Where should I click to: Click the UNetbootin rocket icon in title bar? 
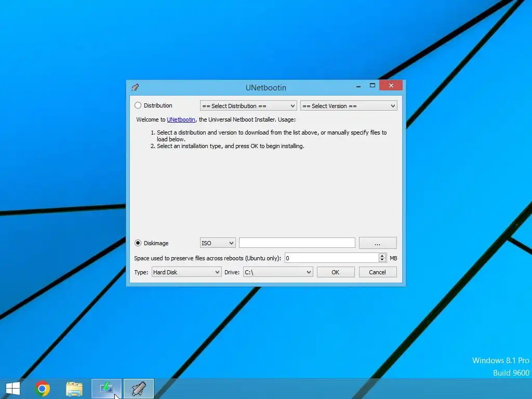[x=135, y=87]
